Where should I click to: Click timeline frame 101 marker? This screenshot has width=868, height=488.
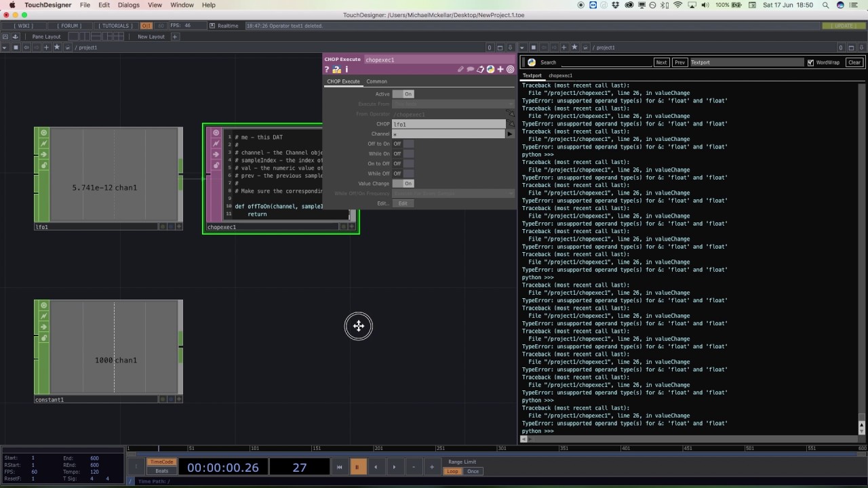254,448
